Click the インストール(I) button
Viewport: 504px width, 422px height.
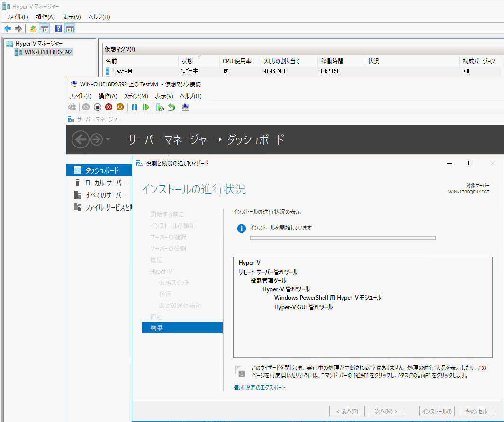tap(437, 411)
